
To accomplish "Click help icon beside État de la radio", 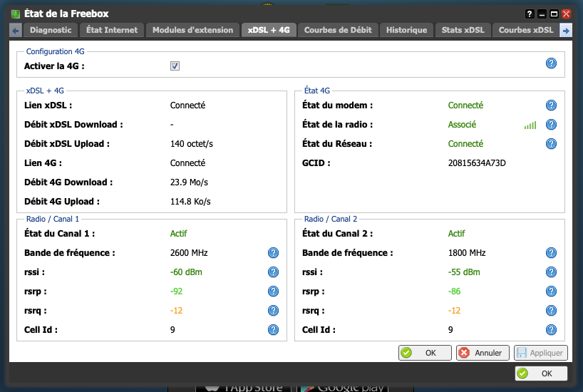I will [551, 125].
